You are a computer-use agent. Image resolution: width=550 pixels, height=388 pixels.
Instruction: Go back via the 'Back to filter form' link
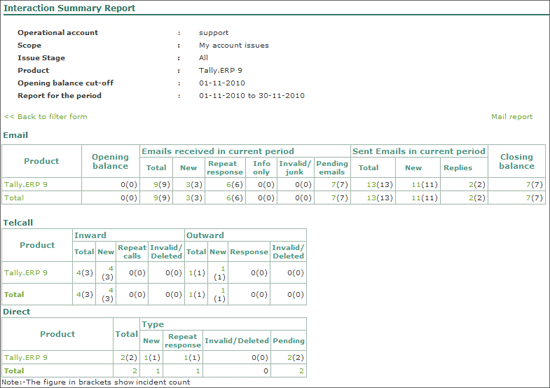46,116
